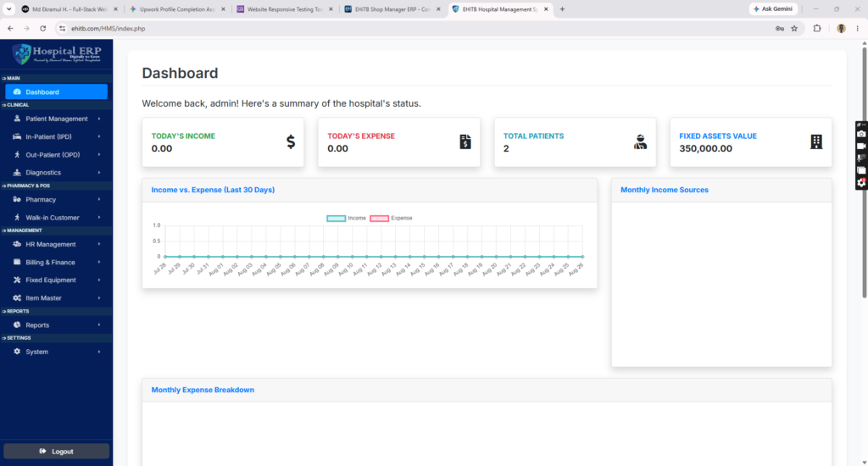Close the Upwork Profile Completion tab
Viewport: 868px width, 466px height.
[x=223, y=8]
